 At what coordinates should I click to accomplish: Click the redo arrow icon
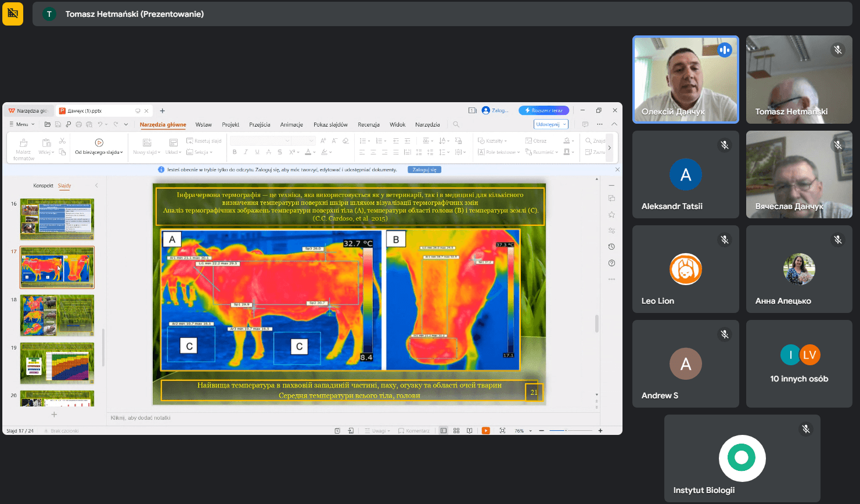pyautogui.click(x=116, y=124)
